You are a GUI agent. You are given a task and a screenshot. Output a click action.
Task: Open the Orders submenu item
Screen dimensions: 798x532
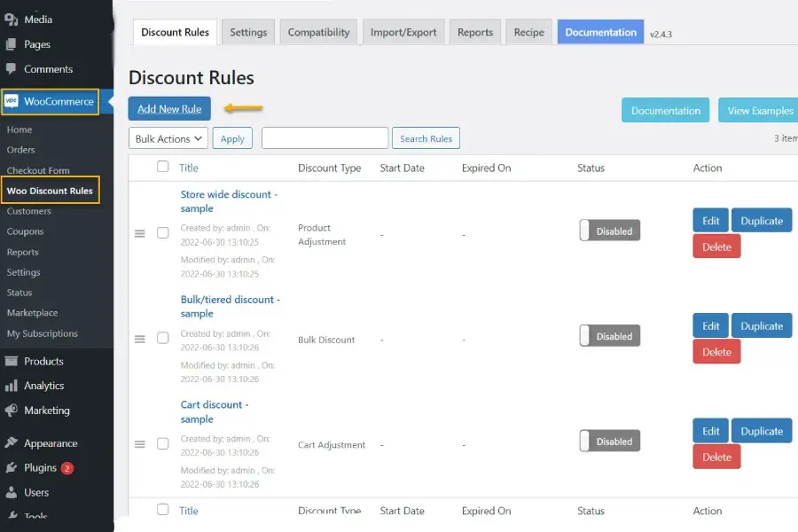(21, 150)
